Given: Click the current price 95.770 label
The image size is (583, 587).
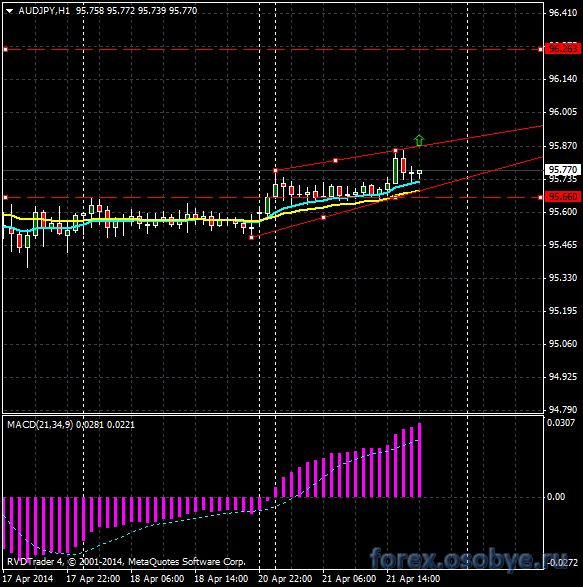Looking at the screenshot, I should [562, 170].
